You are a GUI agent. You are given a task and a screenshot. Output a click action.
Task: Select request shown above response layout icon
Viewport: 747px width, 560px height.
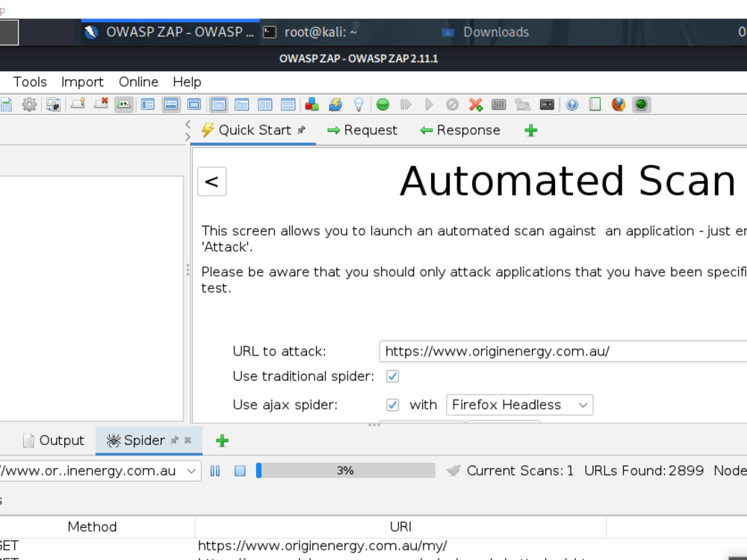(x=288, y=105)
